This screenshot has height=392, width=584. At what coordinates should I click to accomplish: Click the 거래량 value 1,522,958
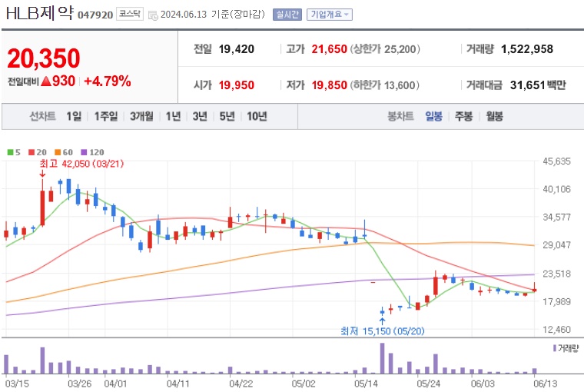(x=527, y=49)
